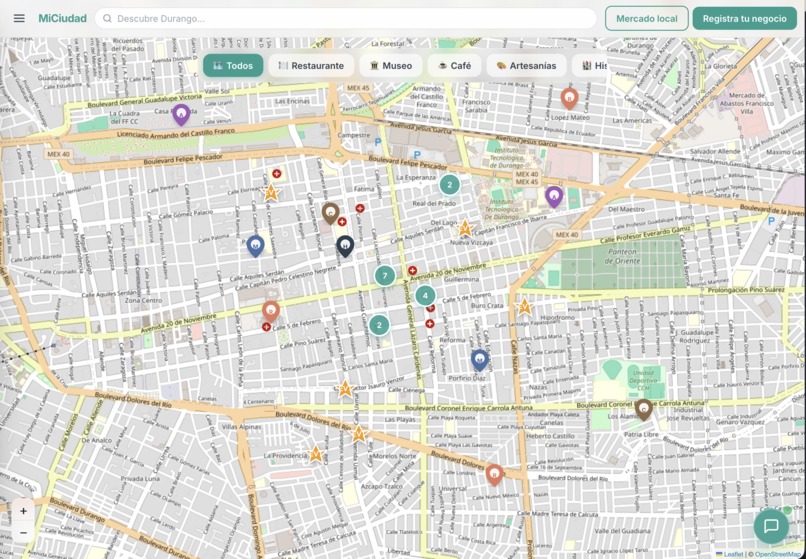Open Mercado local
Screen dimensions: 806x559
point(646,19)
